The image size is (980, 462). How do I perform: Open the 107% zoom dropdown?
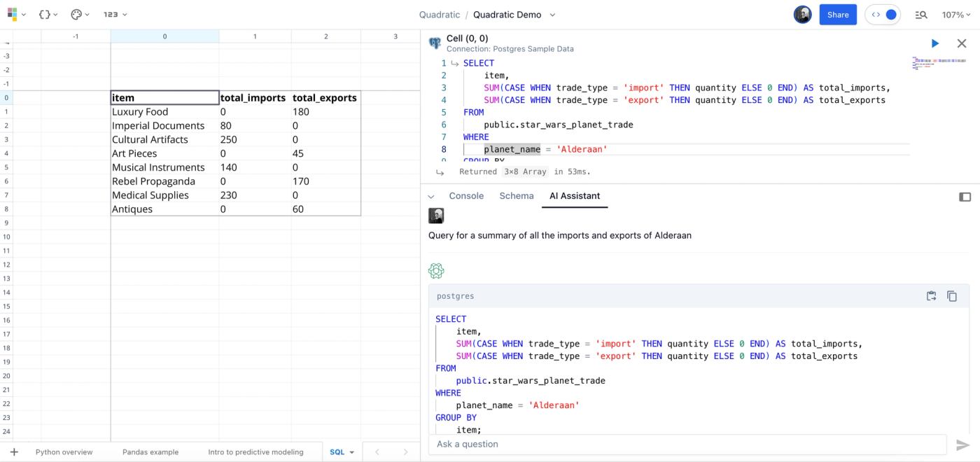pyautogui.click(x=957, y=15)
